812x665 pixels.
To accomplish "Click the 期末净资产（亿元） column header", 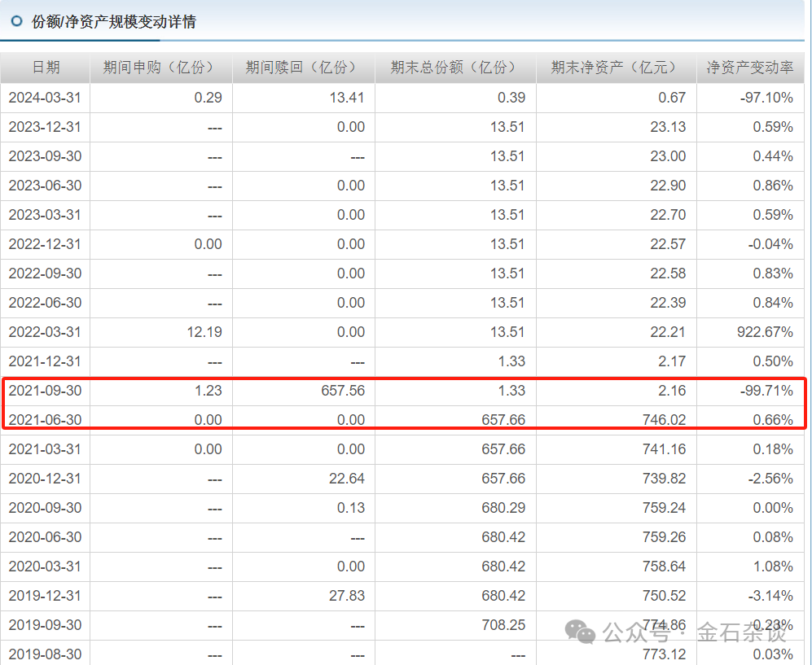I will click(617, 68).
